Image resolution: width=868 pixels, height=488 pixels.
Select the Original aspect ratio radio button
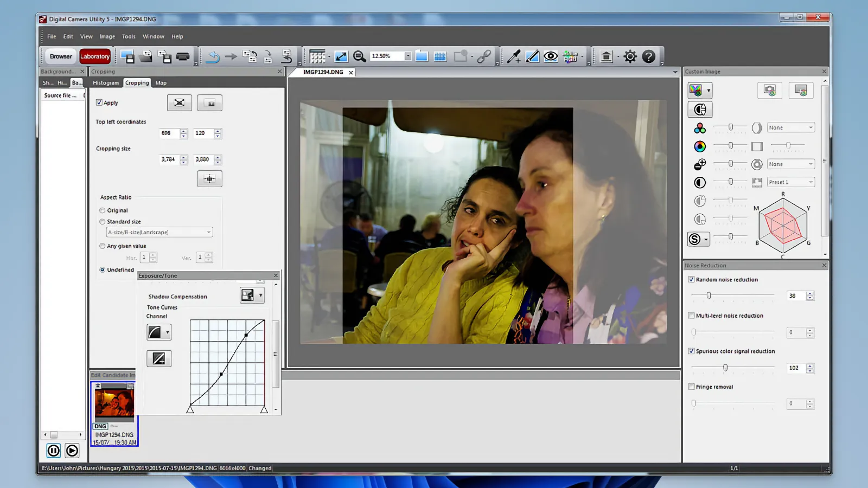pos(102,210)
